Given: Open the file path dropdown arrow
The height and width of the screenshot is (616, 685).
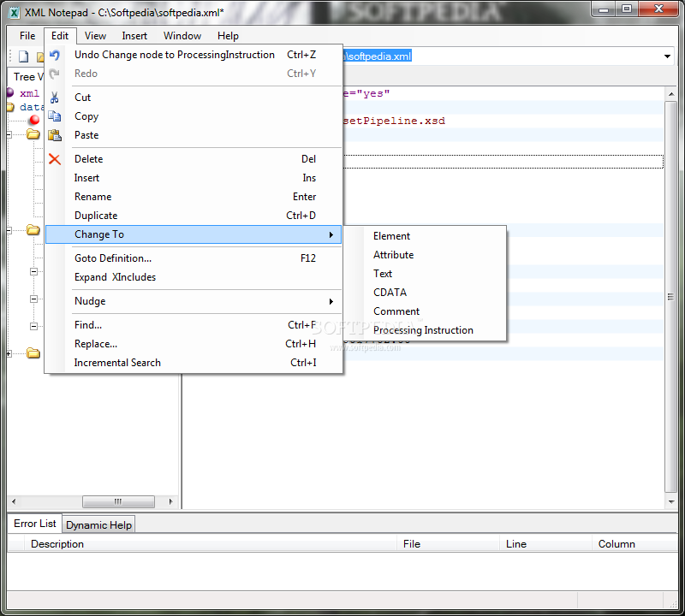Looking at the screenshot, I should click(x=666, y=55).
